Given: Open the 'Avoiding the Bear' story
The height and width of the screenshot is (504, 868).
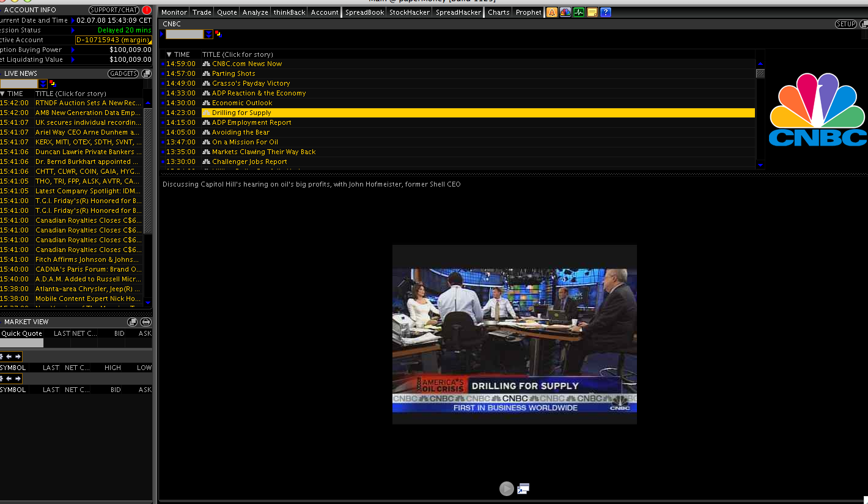Looking at the screenshot, I should coord(241,132).
